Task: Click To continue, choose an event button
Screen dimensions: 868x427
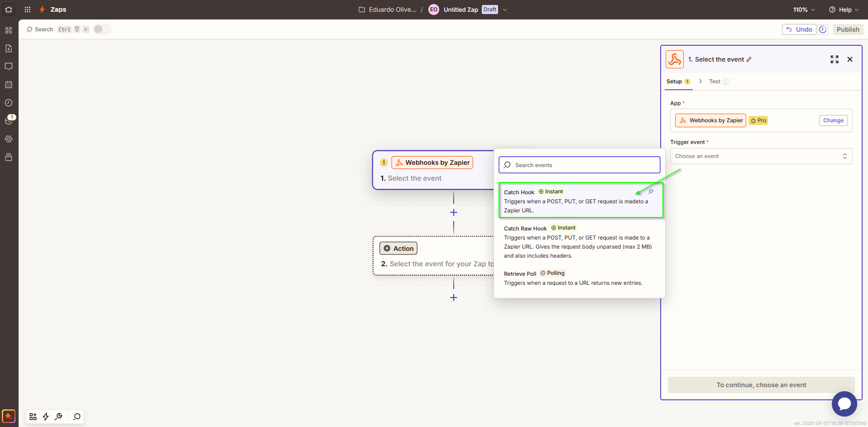Action: [x=761, y=385]
